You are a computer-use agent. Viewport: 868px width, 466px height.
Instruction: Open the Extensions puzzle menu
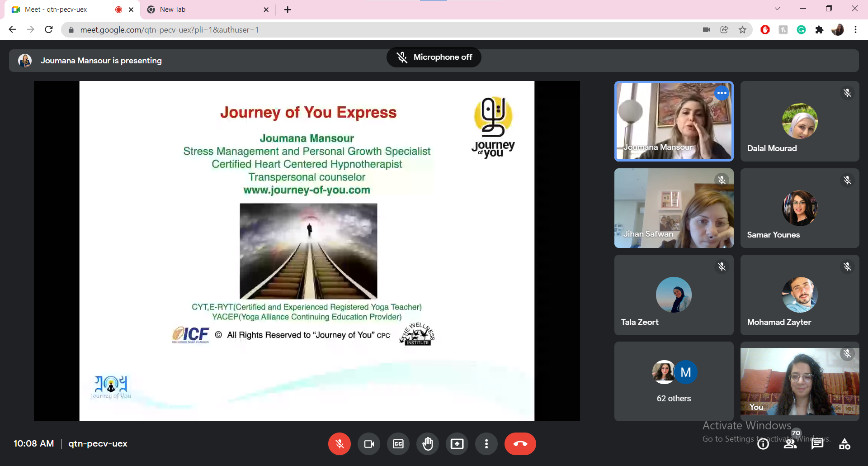(819, 30)
